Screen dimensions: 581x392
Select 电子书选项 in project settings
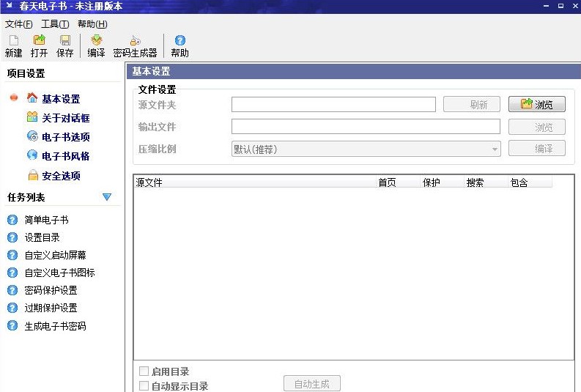pyautogui.click(x=66, y=137)
